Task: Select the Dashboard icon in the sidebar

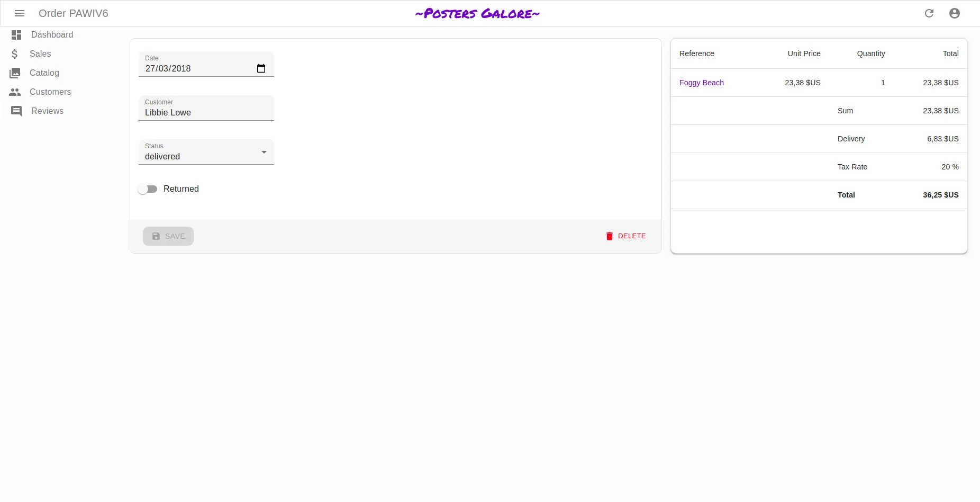Action: 16,35
